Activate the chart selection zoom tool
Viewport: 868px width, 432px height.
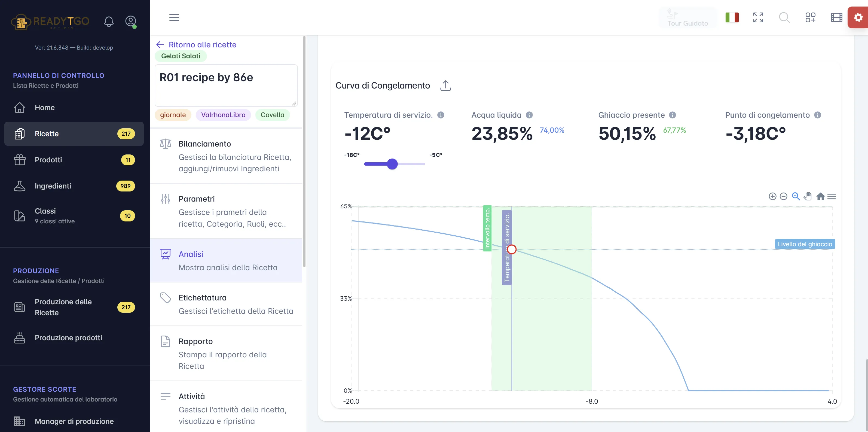[x=796, y=196]
